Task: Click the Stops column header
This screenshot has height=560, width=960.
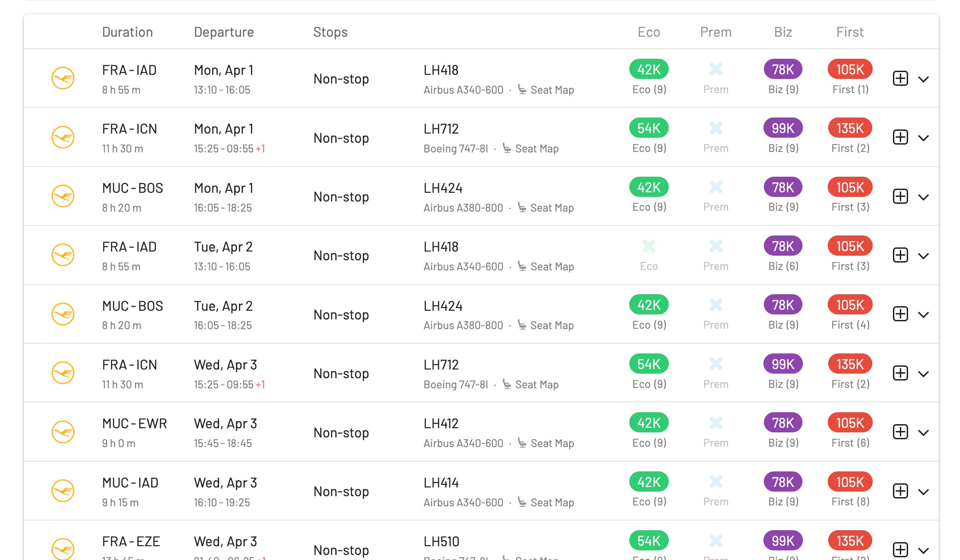Action: 330,32
